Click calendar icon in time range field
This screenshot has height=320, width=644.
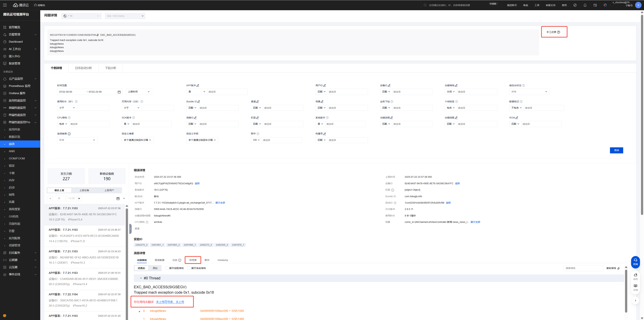click(x=119, y=92)
